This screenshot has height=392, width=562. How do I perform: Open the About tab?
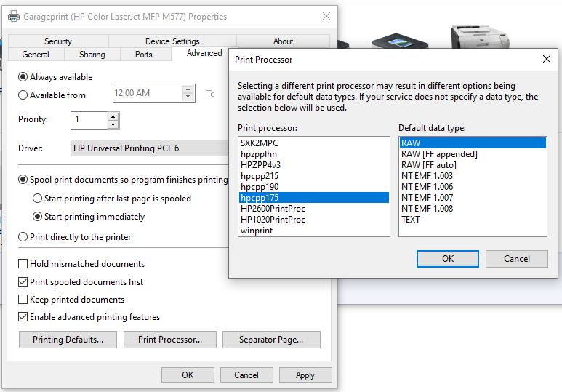pyautogui.click(x=283, y=41)
